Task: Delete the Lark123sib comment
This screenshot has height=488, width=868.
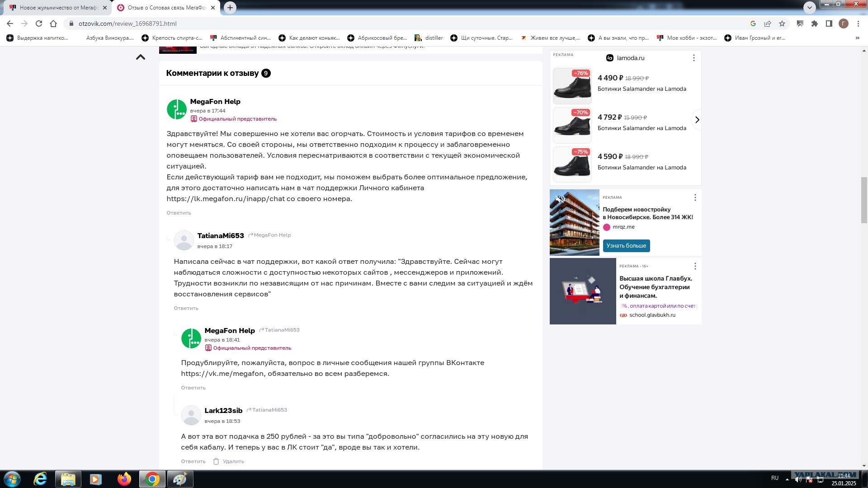Action: pyautogui.click(x=229, y=461)
